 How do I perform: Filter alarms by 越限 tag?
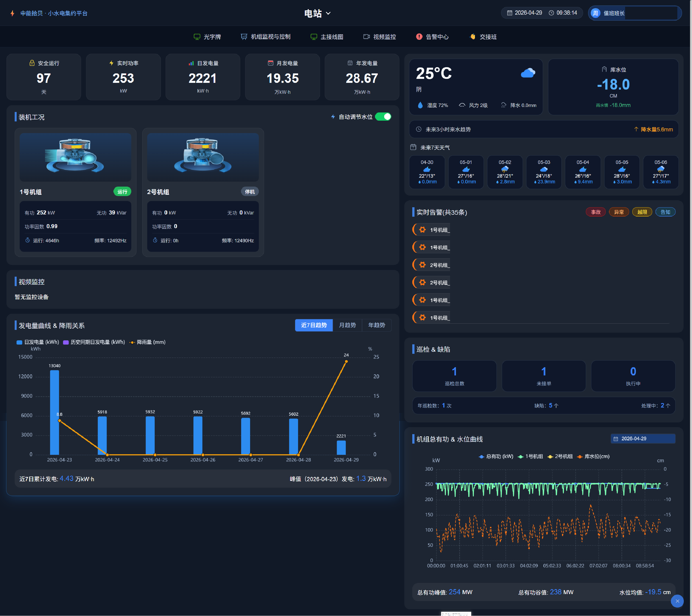(x=642, y=212)
